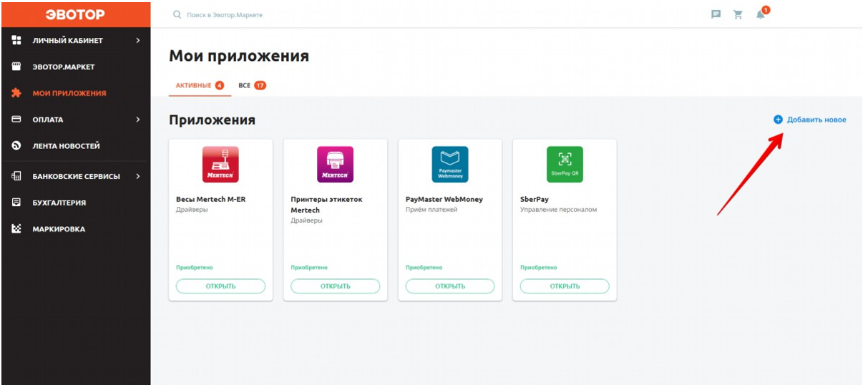
Task: Expand the Личный кабинет submenu arrow
Action: click(x=138, y=41)
